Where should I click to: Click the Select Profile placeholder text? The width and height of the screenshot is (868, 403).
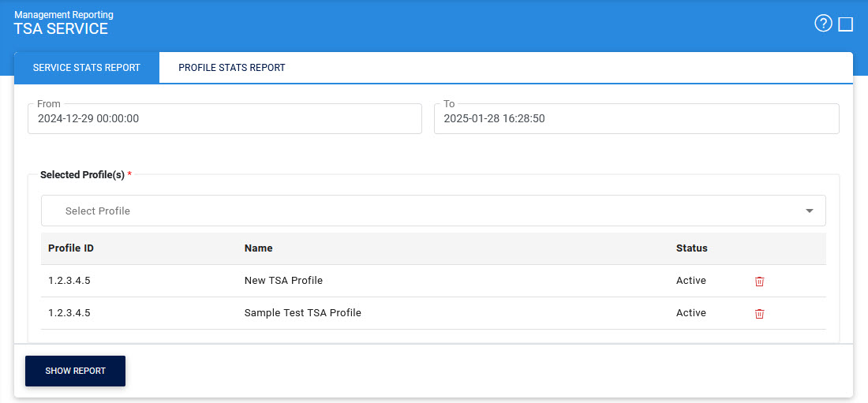point(98,211)
